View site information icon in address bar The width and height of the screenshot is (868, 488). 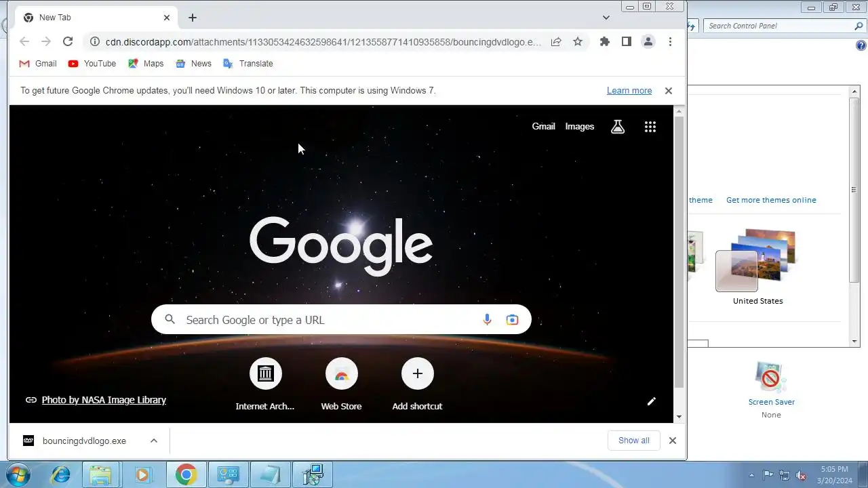(94, 41)
